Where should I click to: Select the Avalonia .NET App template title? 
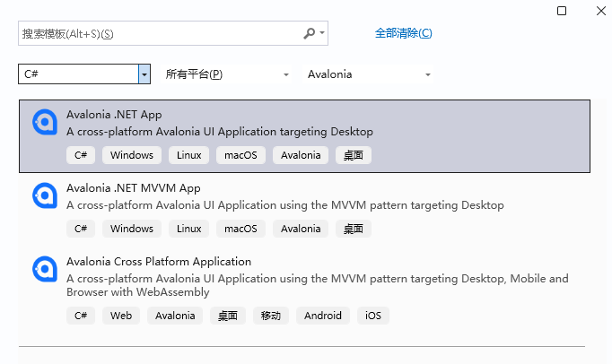tap(114, 115)
